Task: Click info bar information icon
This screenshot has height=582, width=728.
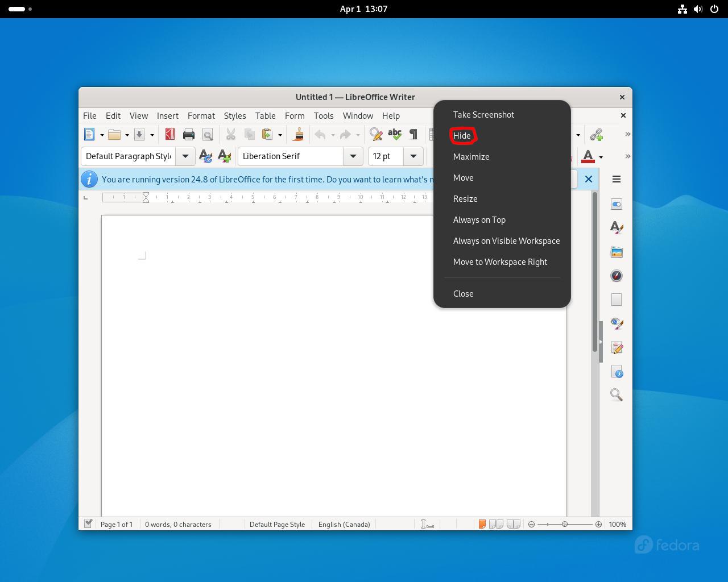Action: (x=89, y=179)
